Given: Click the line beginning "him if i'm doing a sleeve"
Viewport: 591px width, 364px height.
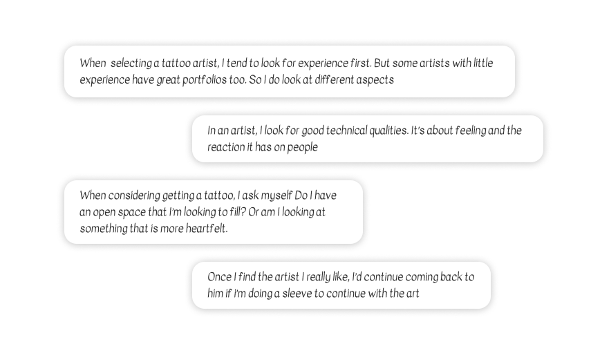Looking at the screenshot, I should point(313,294).
